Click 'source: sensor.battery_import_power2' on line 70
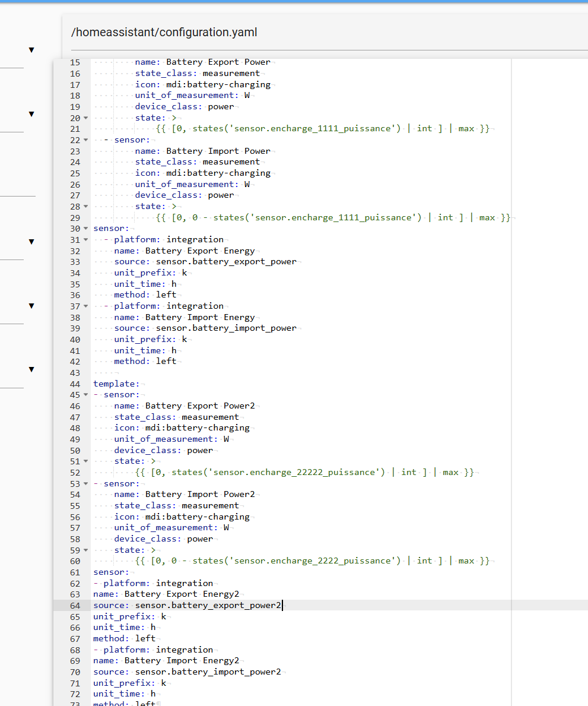The width and height of the screenshot is (588, 706). [187, 672]
